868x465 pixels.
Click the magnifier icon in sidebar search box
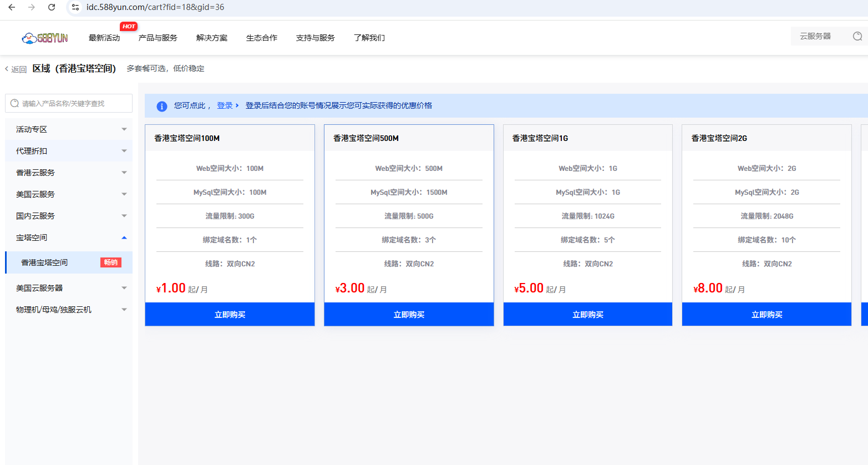pyautogui.click(x=14, y=103)
